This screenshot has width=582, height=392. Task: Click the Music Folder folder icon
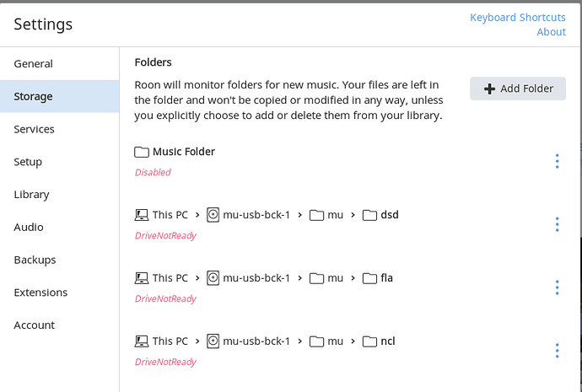coord(142,152)
